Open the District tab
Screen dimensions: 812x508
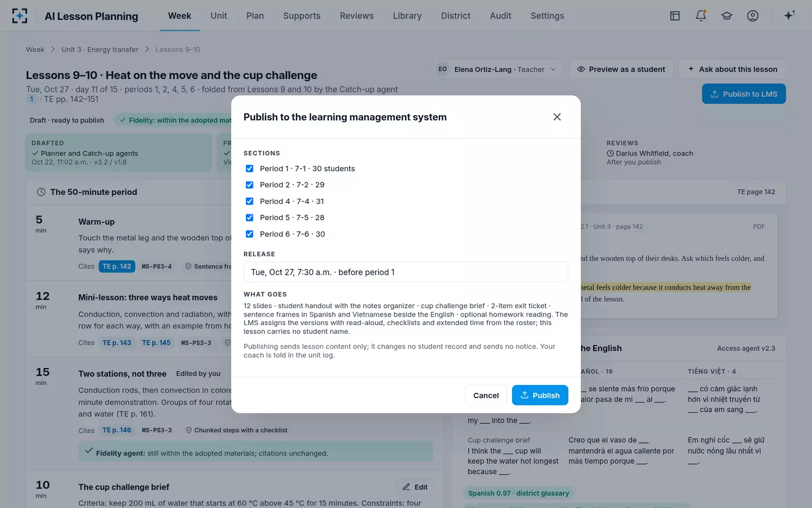click(x=456, y=16)
